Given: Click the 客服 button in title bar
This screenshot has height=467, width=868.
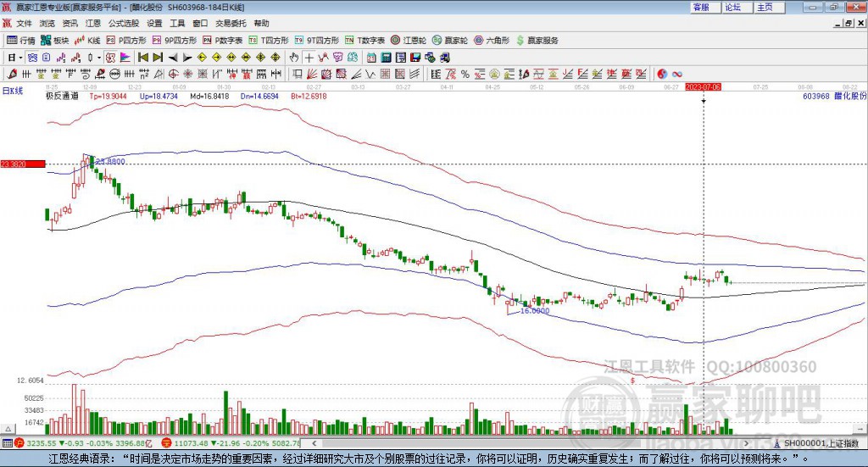Looking at the screenshot, I should (x=705, y=7).
